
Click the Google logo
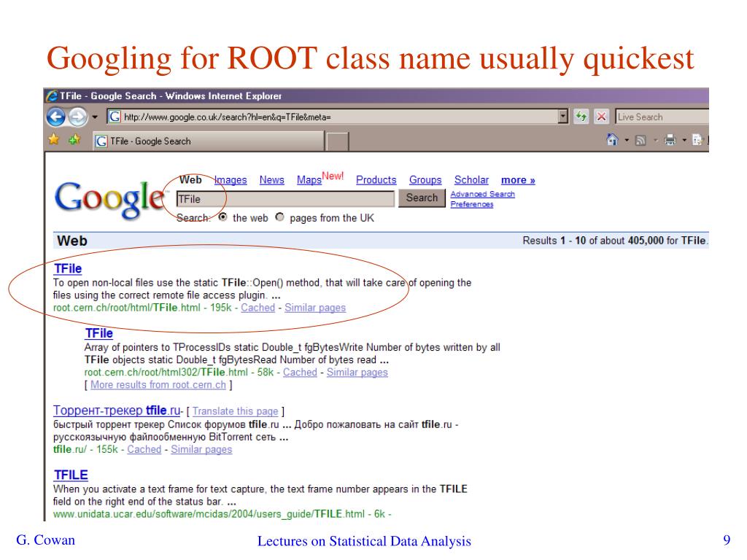[x=109, y=200]
